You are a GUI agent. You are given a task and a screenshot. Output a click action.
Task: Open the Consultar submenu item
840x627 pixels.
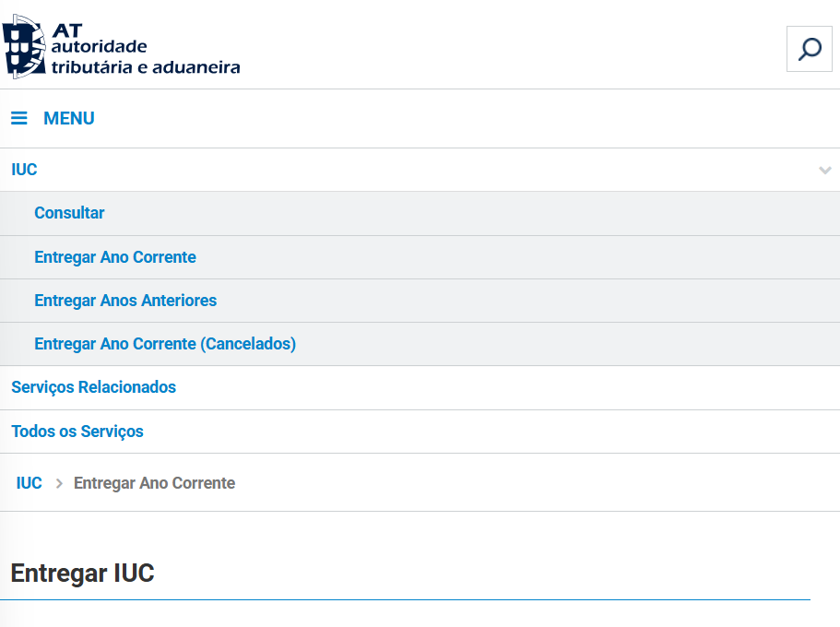pos(69,213)
